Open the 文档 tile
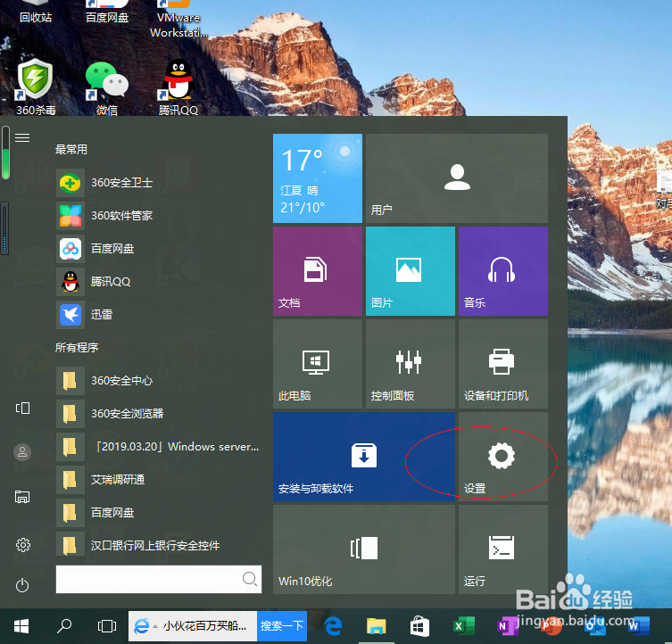The image size is (672, 644). coord(318,271)
